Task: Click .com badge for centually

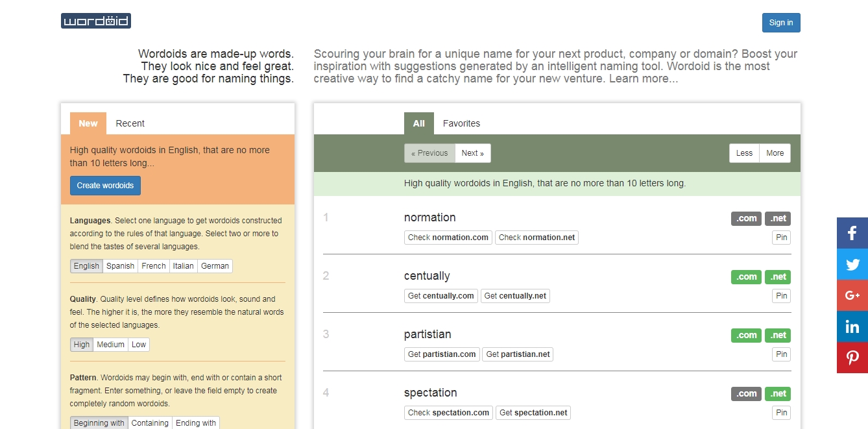Action: tap(746, 277)
